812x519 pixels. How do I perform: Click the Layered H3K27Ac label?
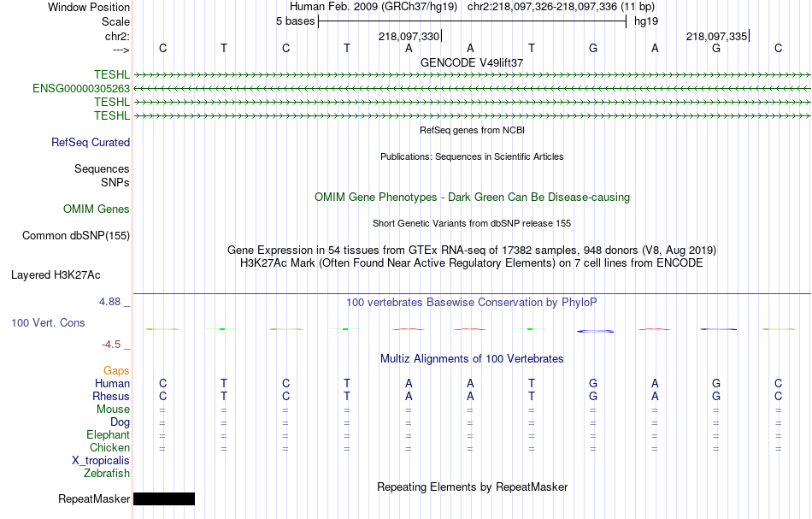click(x=56, y=275)
